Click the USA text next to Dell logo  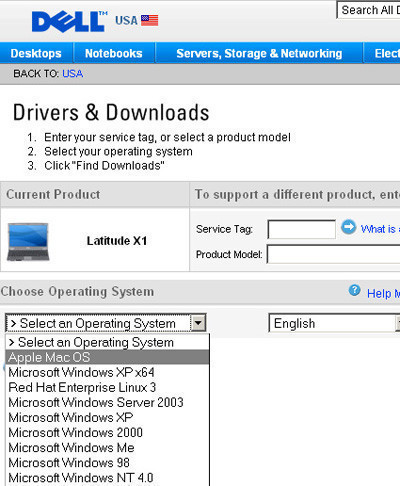[x=126, y=21]
